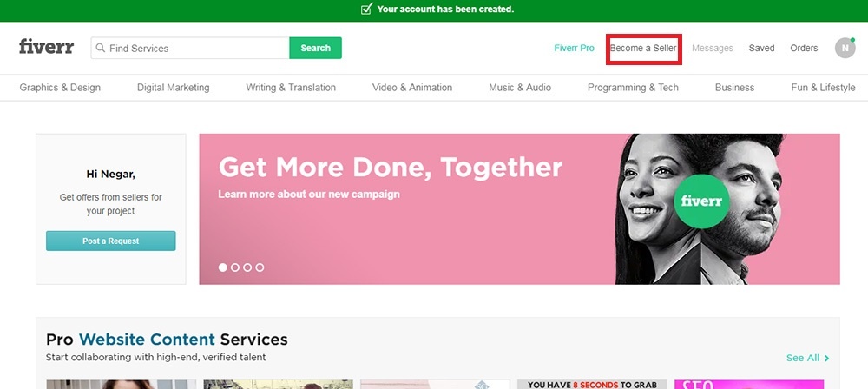The image size is (868, 389).
Task: Open Messages in header
Action: [x=713, y=49]
